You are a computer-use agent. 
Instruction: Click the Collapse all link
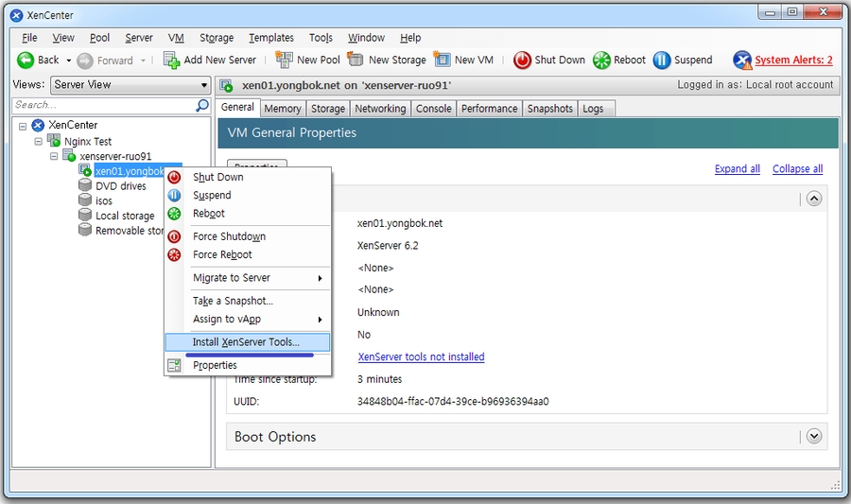pyautogui.click(x=797, y=168)
